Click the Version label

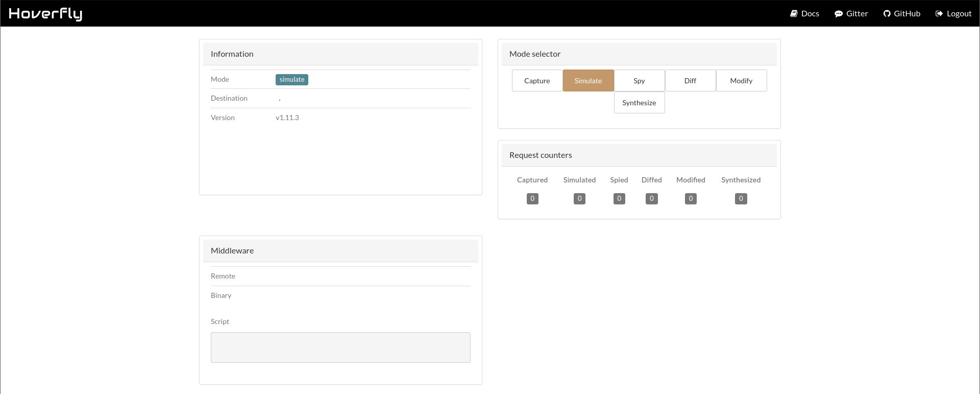(x=223, y=118)
